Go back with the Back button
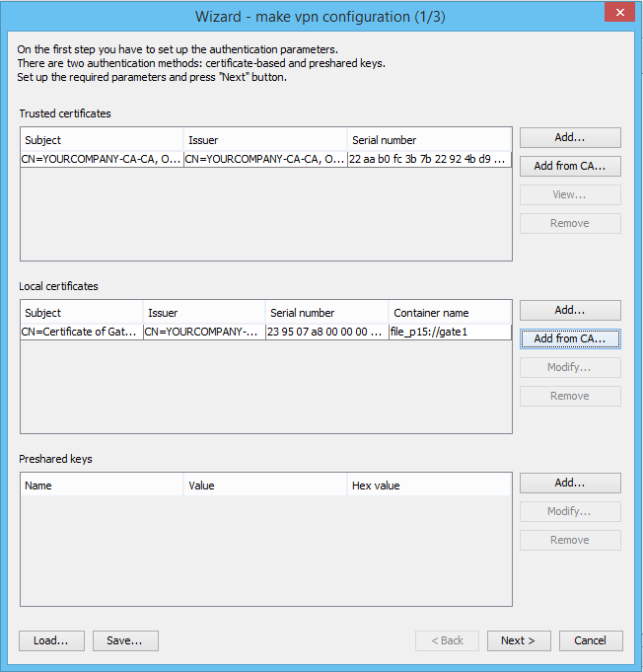Screen dimensions: 643x672 pos(447,640)
